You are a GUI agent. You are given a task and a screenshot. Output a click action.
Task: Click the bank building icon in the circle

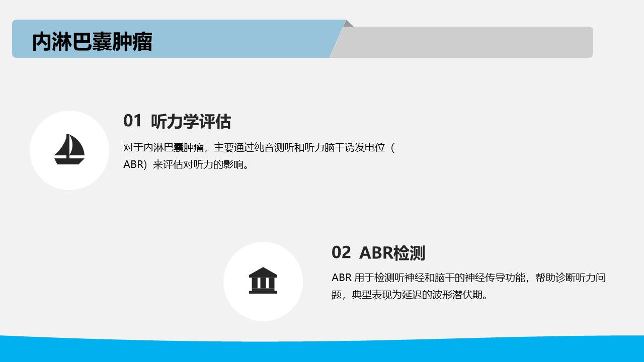263,280
